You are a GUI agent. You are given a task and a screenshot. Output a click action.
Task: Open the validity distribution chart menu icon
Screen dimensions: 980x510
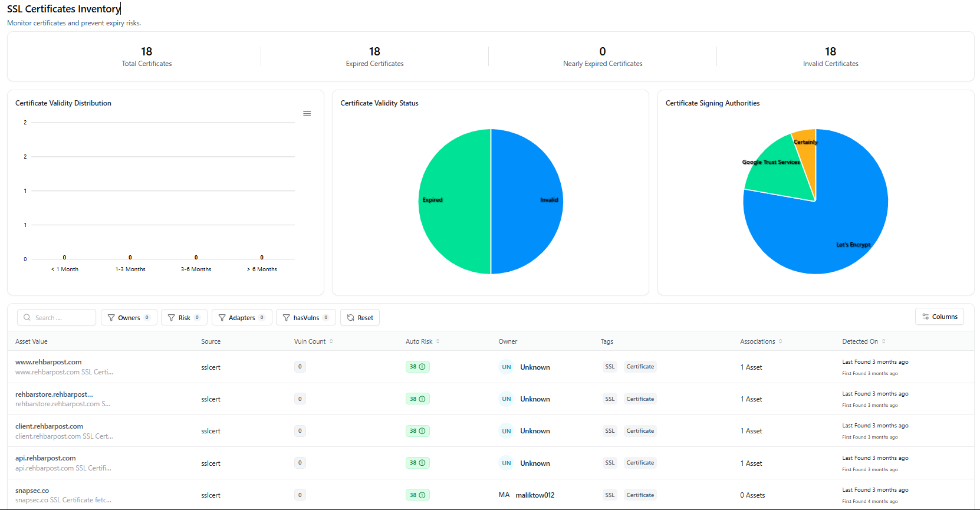307,114
